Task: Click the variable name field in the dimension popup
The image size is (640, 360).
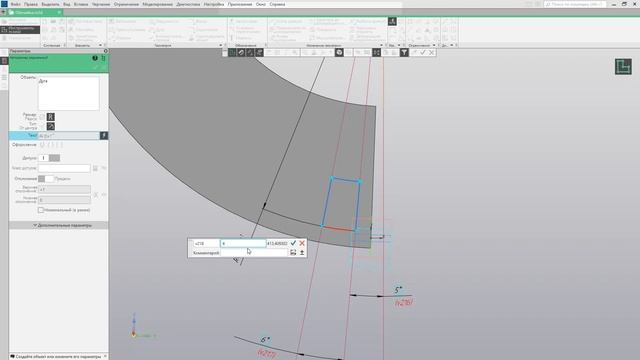Action: pyautogui.click(x=206, y=243)
